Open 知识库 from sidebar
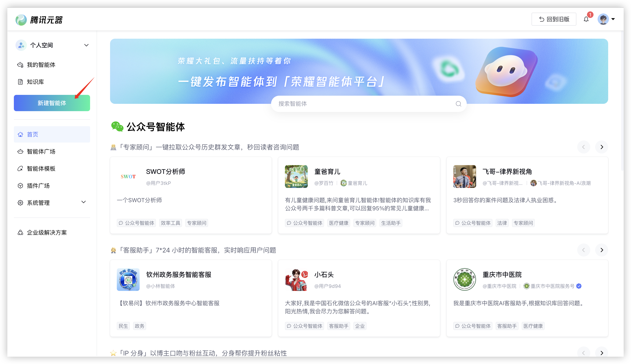The image size is (631, 364). tap(35, 82)
